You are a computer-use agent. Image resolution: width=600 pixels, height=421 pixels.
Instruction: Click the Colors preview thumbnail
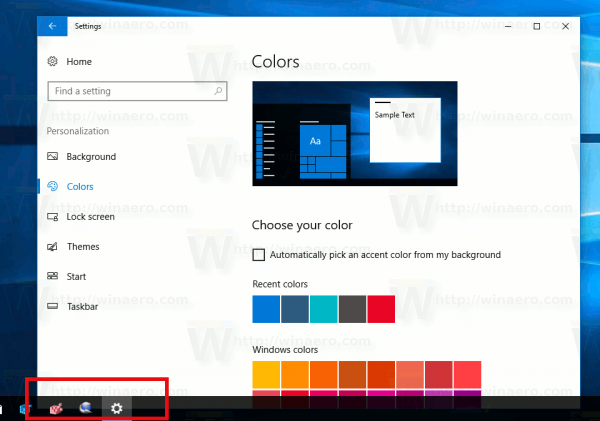355,134
